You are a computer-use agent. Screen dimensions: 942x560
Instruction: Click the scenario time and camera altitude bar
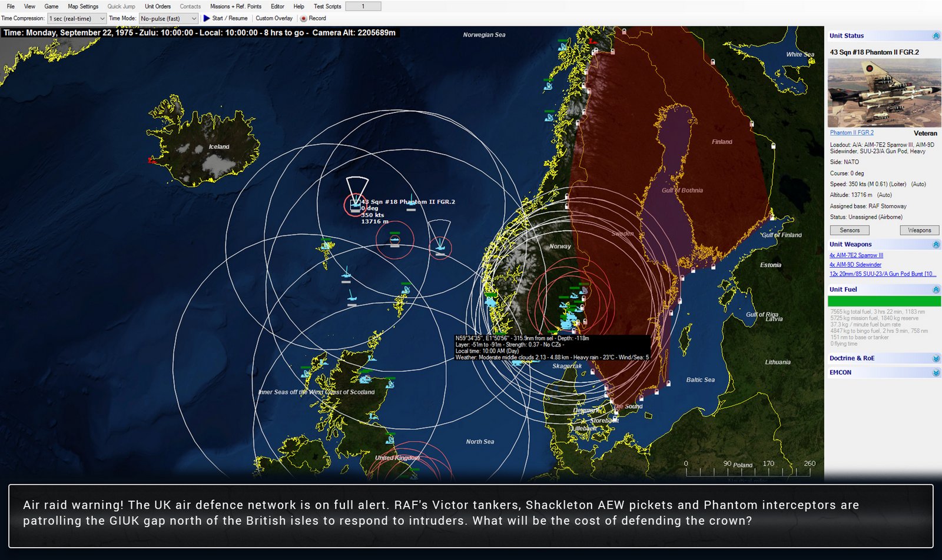[200, 33]
